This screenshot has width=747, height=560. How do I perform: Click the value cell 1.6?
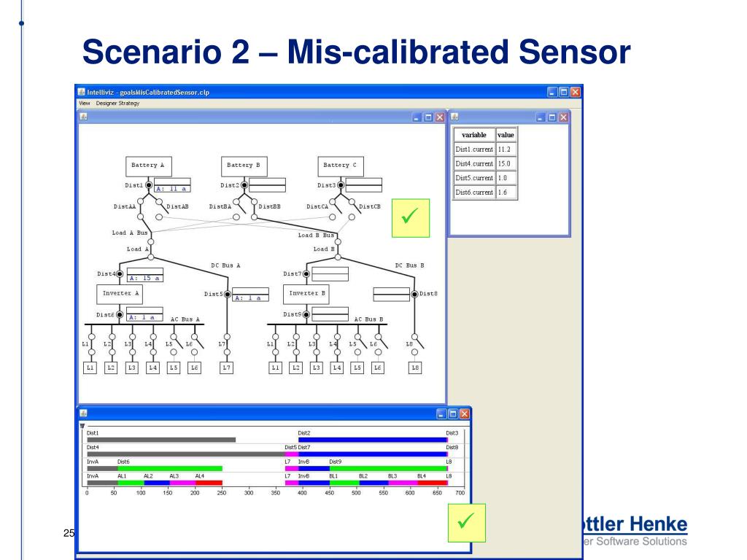506,192
